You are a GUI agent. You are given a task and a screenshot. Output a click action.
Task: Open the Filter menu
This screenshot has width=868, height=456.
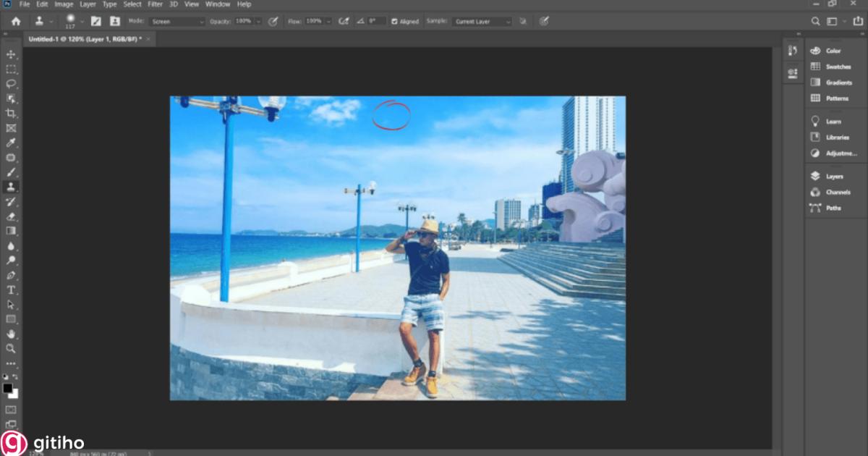coord(155,4)
